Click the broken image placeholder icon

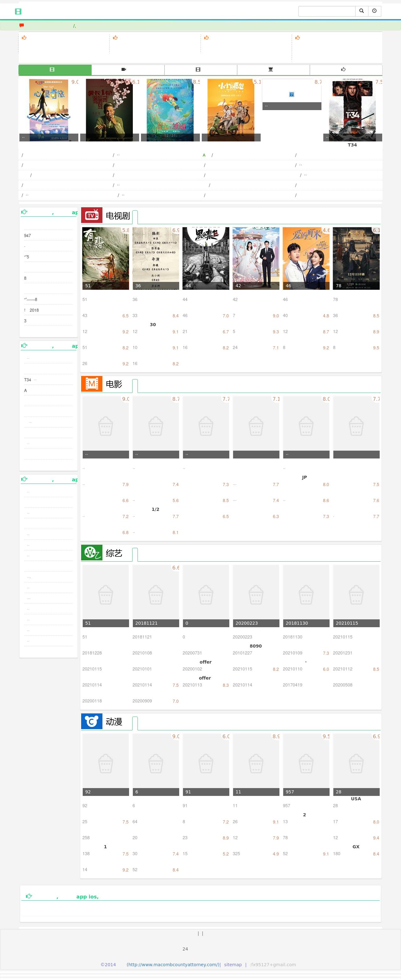pos(292,94)
